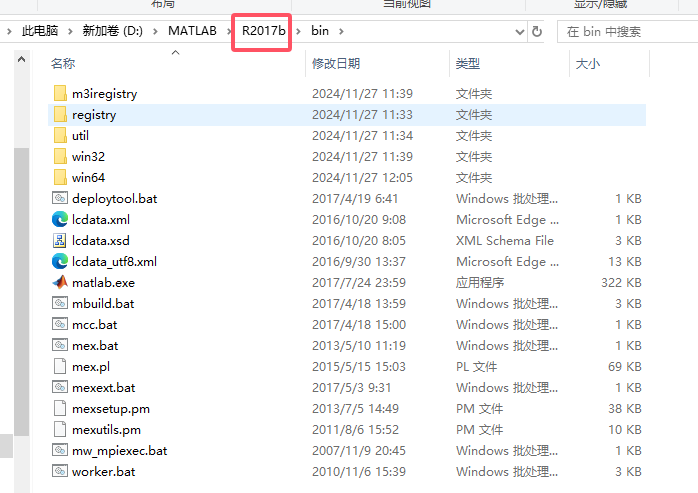The width and height of the screenshot is (698, 493).
Task: Click the PL 文件 type cell
Action: [x=476, y=367]
